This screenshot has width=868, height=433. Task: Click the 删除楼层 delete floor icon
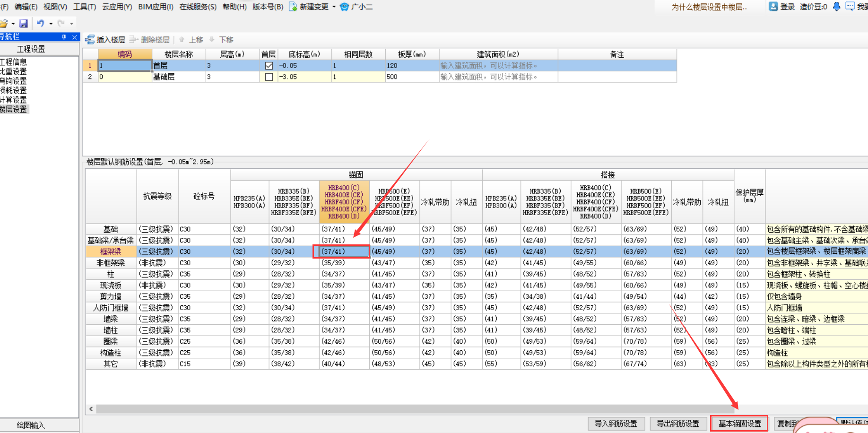pos(134,40)
